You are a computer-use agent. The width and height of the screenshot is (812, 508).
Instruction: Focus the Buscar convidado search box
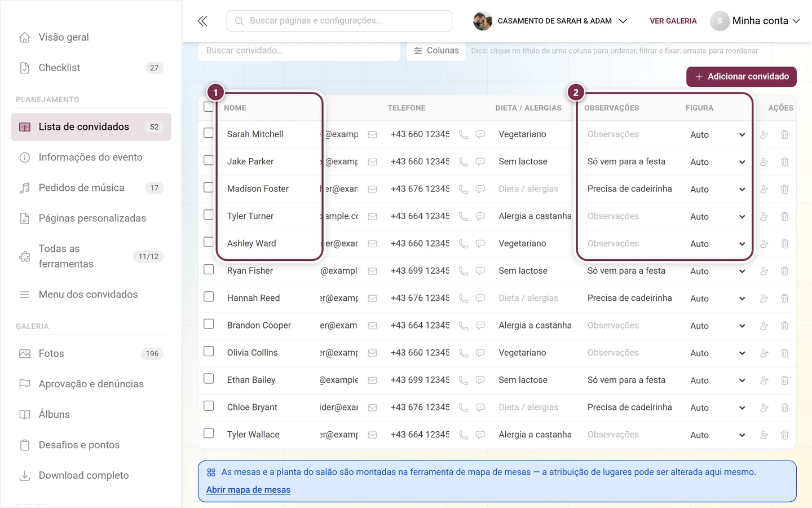(x=299, y=51)
